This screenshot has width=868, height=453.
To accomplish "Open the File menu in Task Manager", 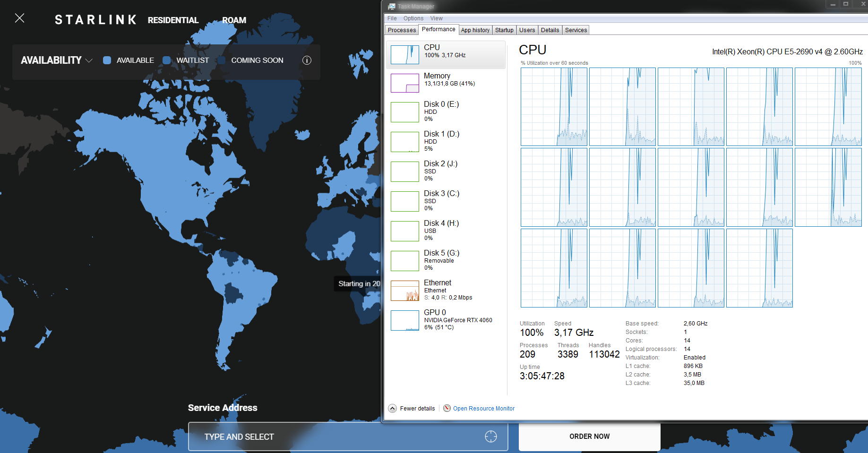I will (392, 18).
